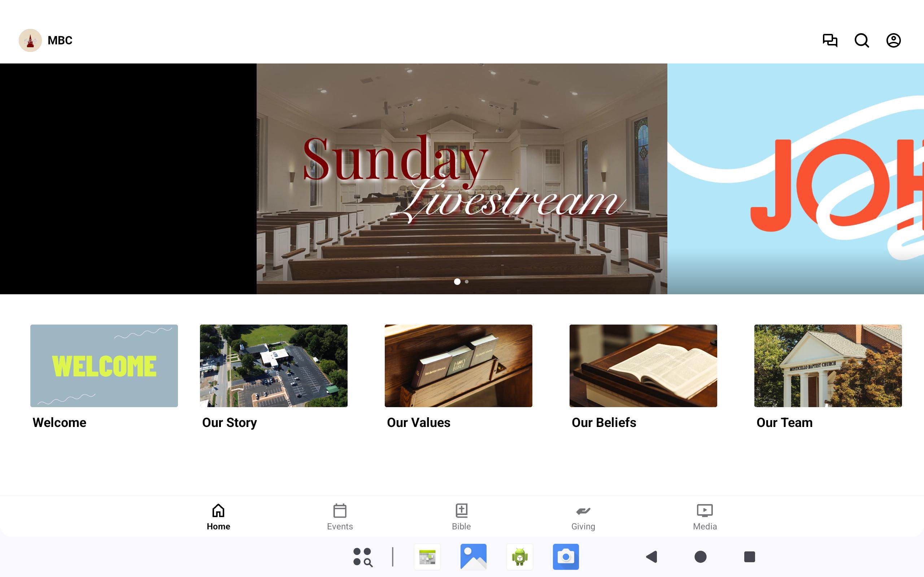Viewport: 924px width, 577px height.
Task: Click the Our Values label
Action: tap(418, 422)
